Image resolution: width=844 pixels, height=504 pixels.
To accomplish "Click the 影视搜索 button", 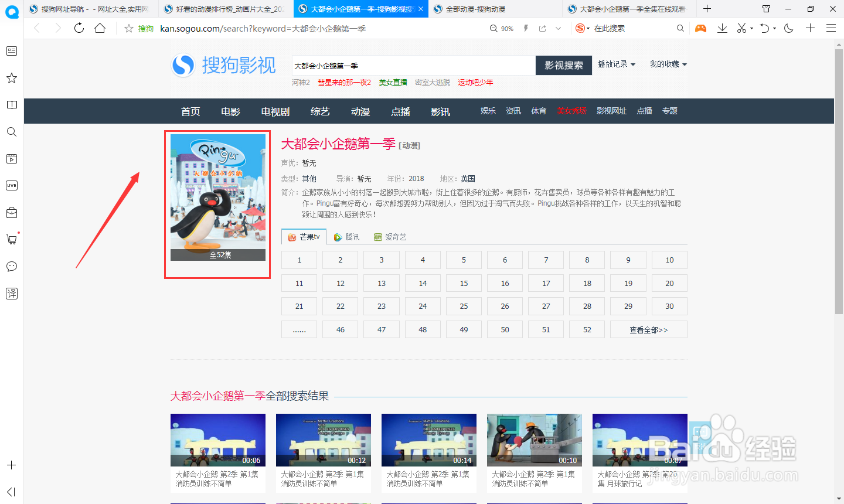I will pyautogui.click(x=564, y=65).
